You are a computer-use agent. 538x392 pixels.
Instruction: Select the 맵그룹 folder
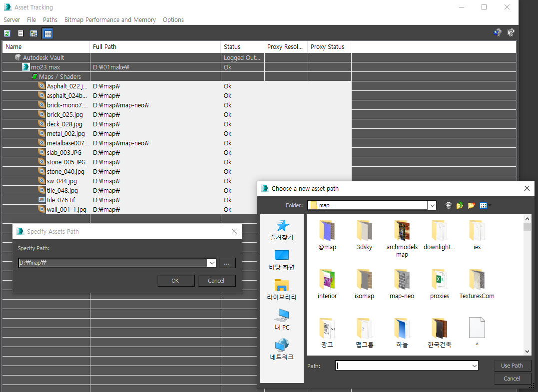tap(364, 333)
